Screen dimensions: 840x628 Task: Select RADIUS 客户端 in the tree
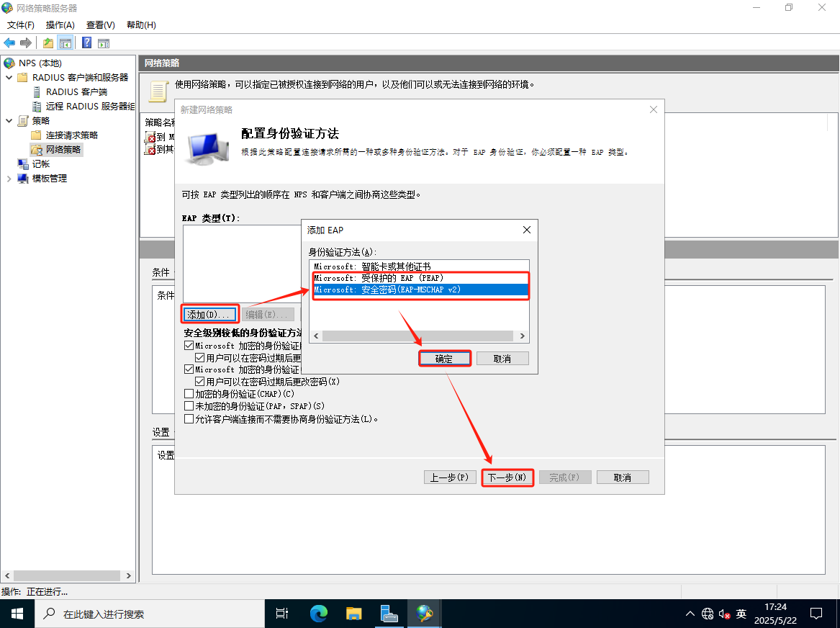pos(76,92)
